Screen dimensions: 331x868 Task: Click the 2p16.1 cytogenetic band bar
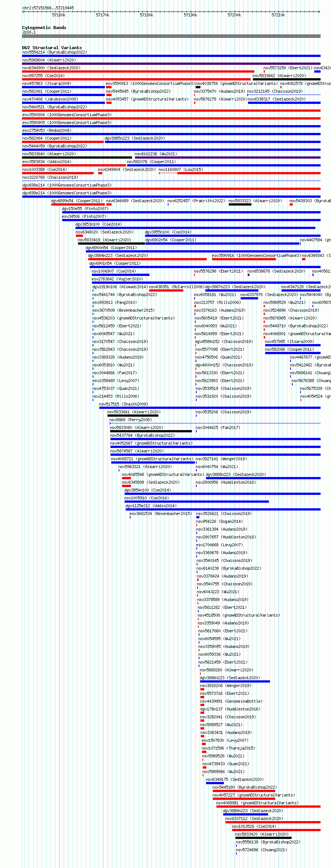[x=171, y=36]
